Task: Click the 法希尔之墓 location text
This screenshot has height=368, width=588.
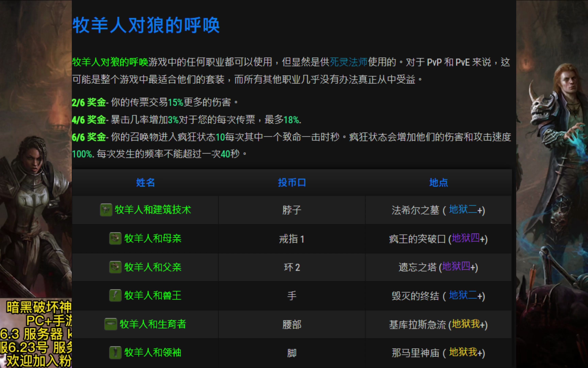Action: [415, 210]
